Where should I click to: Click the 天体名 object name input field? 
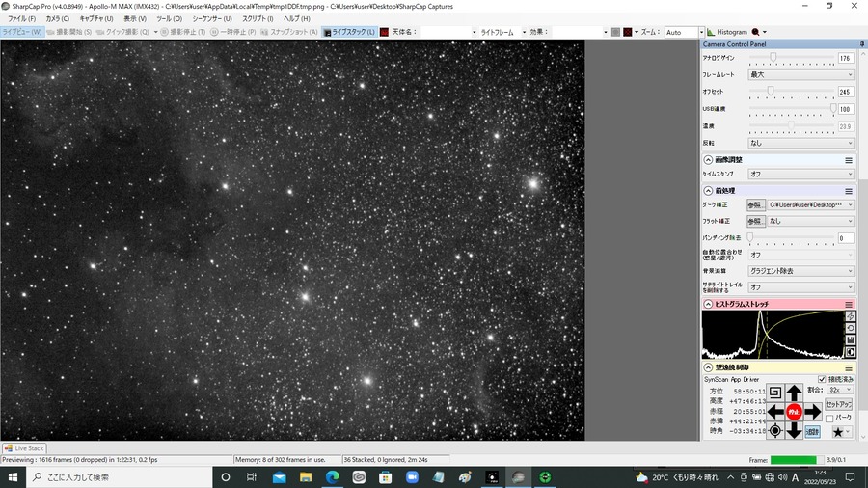(x=448, y=32)
